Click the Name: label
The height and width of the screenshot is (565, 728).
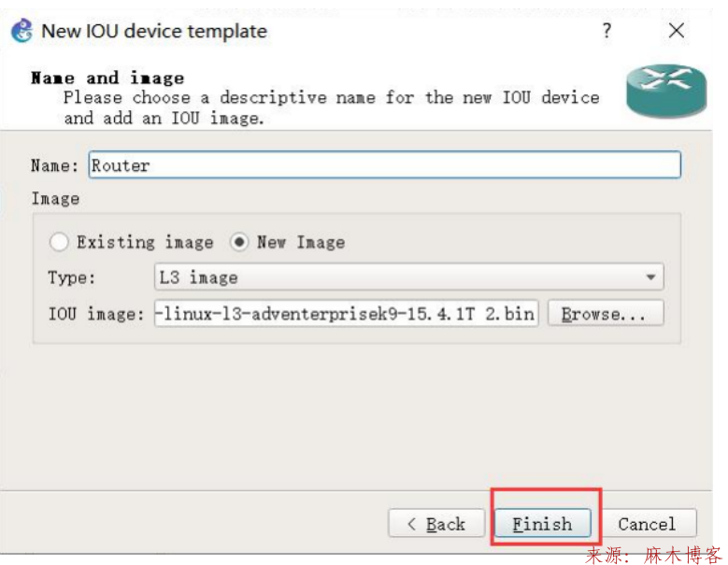click(56, 165)
